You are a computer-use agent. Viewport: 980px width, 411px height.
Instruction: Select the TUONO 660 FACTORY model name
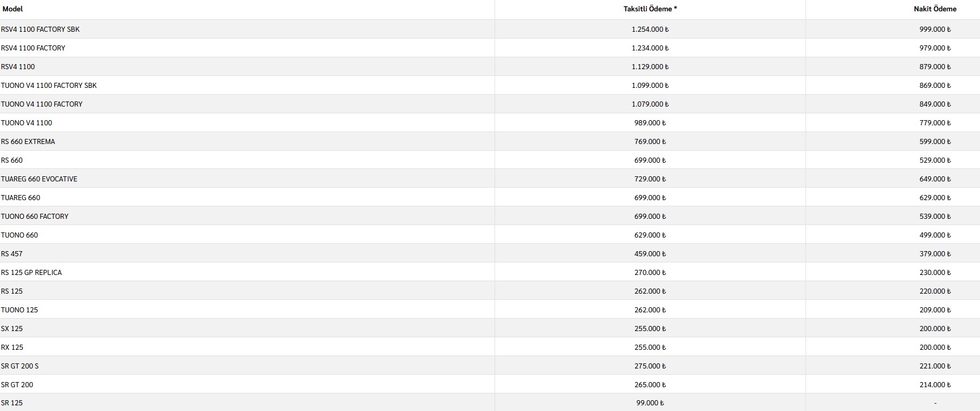click(35, 217)
